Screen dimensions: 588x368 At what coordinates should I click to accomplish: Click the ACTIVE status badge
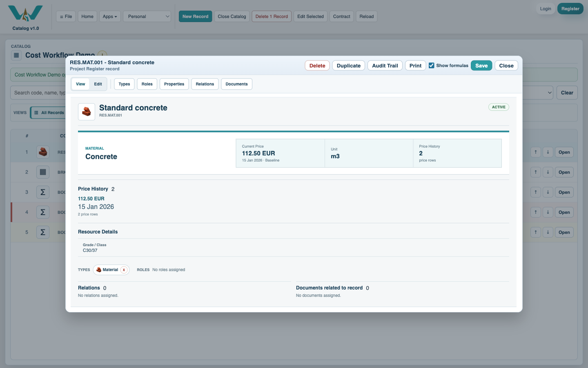click(x=499, y=107)
